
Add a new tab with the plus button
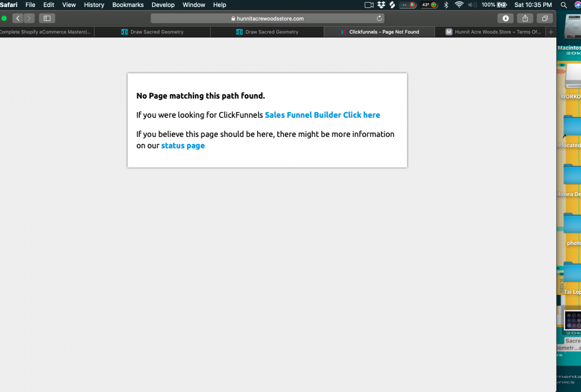coord(551,32)
